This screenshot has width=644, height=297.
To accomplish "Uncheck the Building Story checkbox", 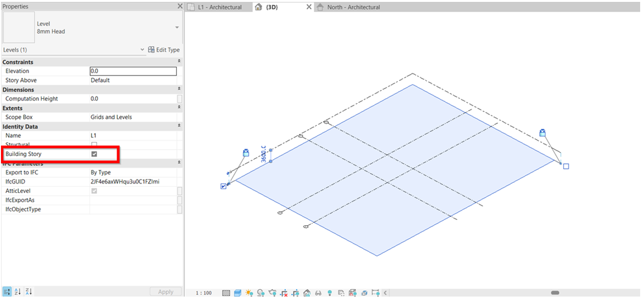I will pyautogui.click(x=94, y=154).
